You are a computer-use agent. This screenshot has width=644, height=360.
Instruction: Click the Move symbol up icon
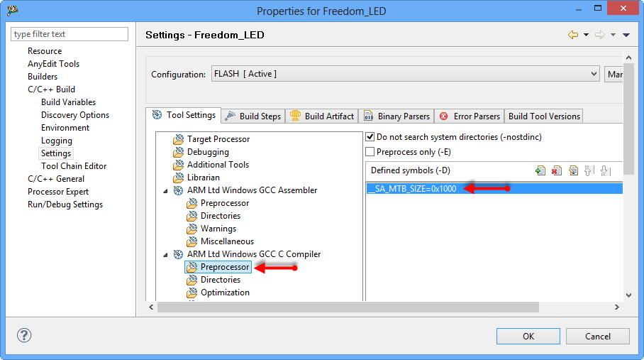589,170
